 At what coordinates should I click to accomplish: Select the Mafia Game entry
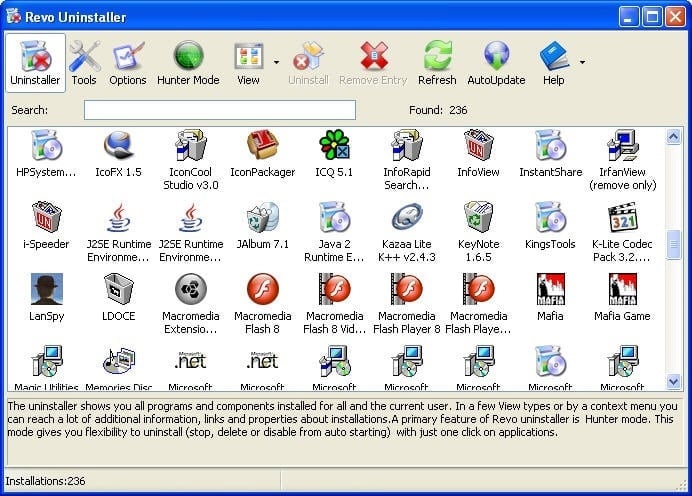point(623,297)
